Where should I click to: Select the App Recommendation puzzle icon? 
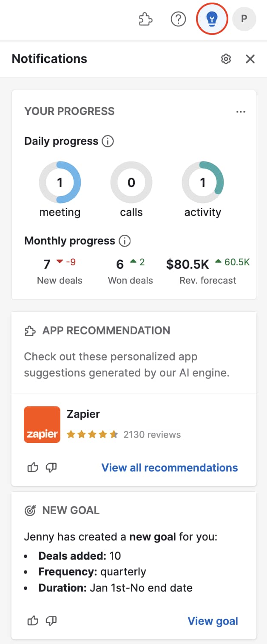click(x=30, y=330)
